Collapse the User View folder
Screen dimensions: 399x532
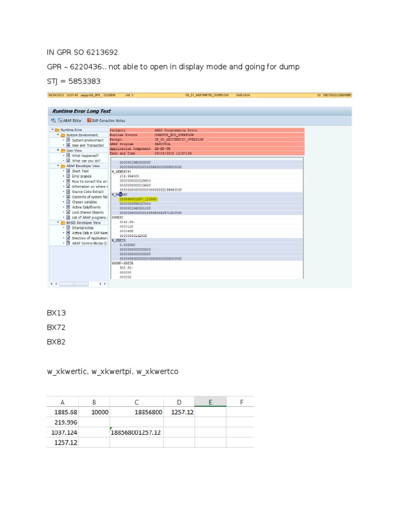[58, 150]
